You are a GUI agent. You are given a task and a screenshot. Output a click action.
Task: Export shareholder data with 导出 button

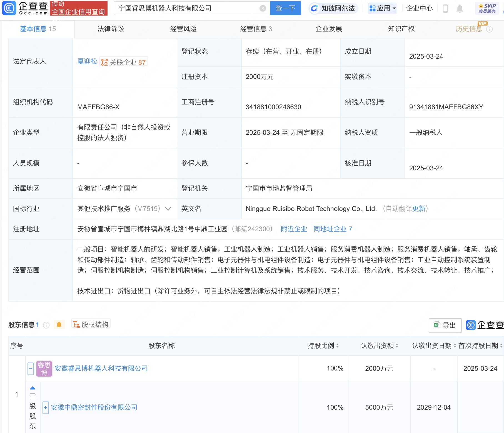click(445, 325)
